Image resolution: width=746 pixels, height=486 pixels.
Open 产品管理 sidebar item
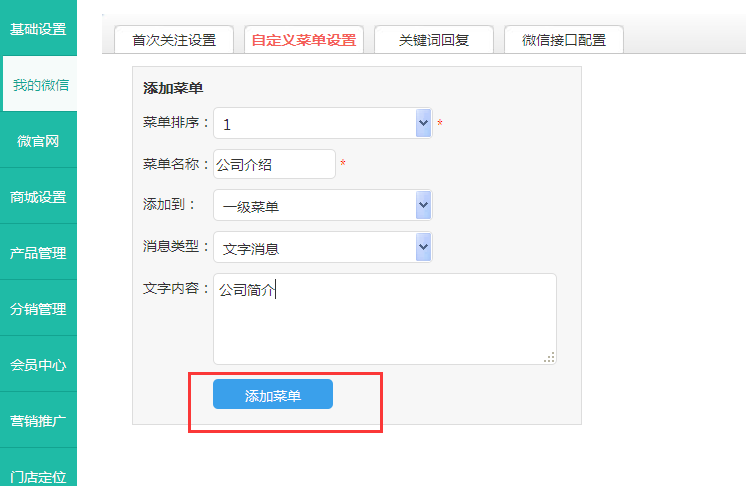point(38,253)
